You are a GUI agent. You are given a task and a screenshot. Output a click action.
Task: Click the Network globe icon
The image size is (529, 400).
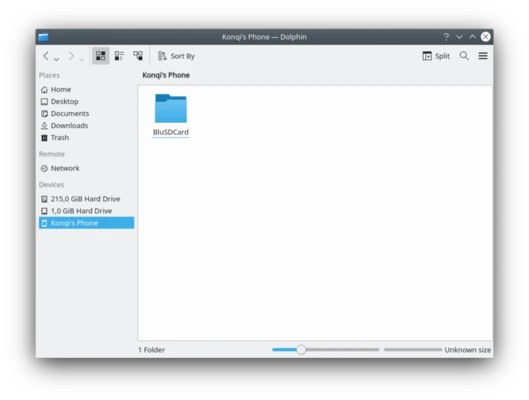[x=44, y=169]
